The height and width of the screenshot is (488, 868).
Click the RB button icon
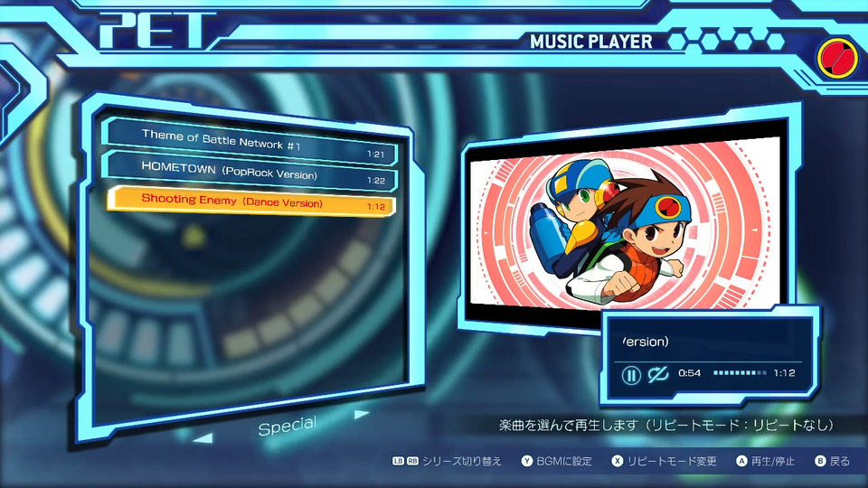412,461
